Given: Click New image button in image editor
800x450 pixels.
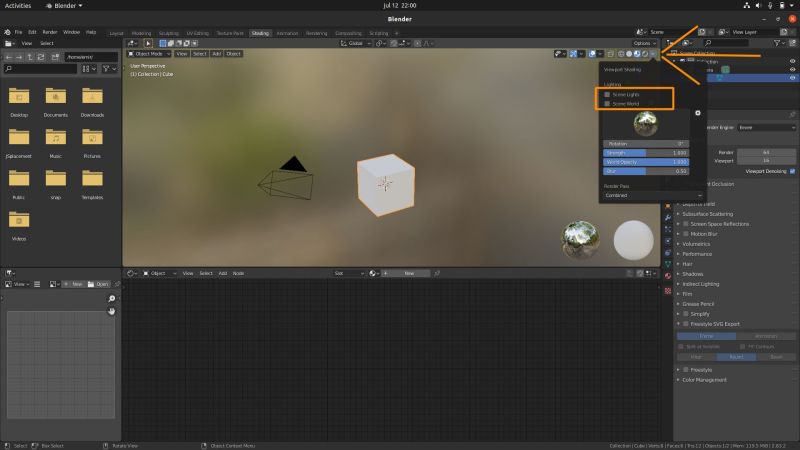Looking at the screenshot, I should pos(73,284).
